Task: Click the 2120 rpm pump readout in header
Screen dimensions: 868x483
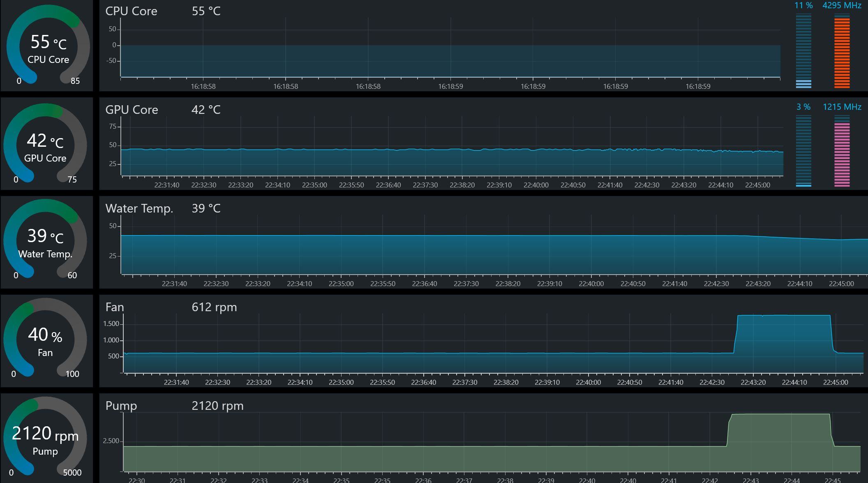Action: click(217, 406)
